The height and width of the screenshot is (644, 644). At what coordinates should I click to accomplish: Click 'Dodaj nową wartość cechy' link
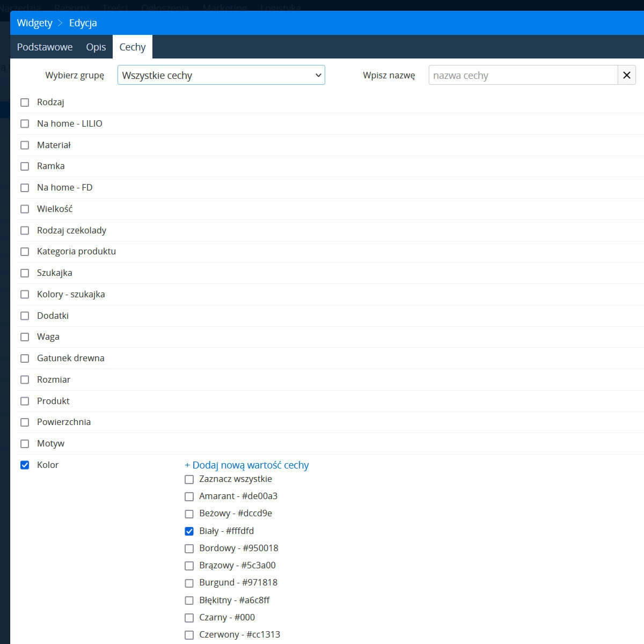[247, 465]
